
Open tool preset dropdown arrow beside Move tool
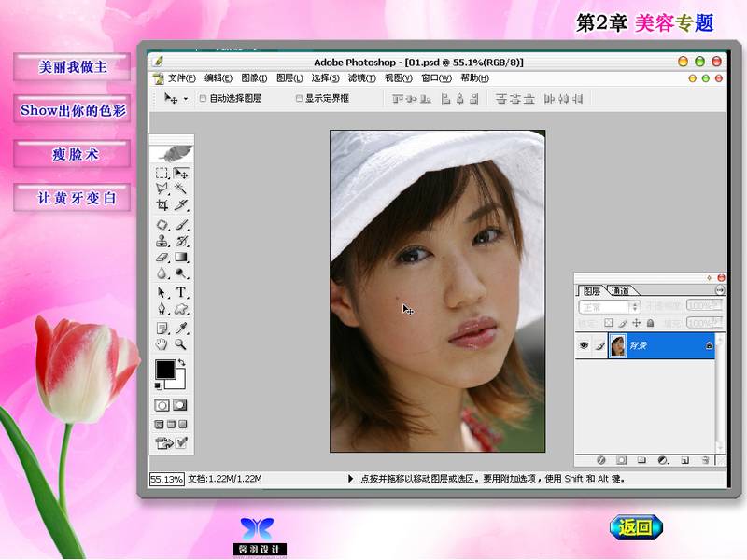(x=186, y=99)
